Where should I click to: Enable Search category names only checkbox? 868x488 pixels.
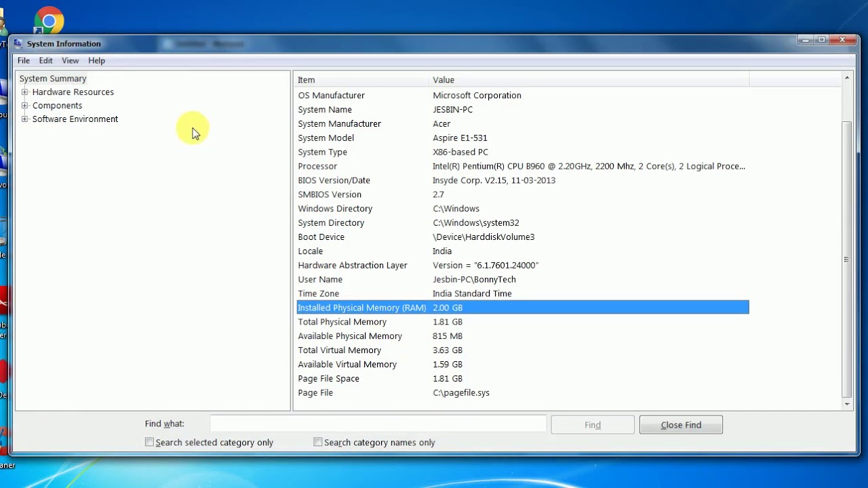click(318, 442)
